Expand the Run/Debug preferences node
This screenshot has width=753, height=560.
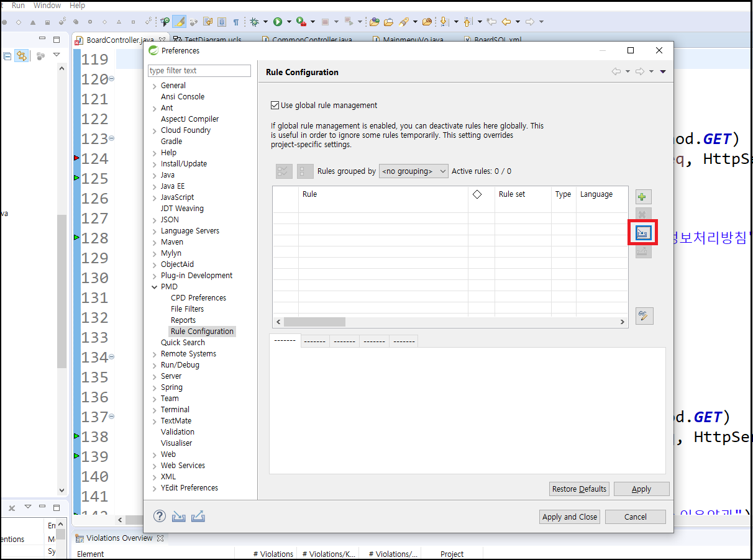click(155, 365)
